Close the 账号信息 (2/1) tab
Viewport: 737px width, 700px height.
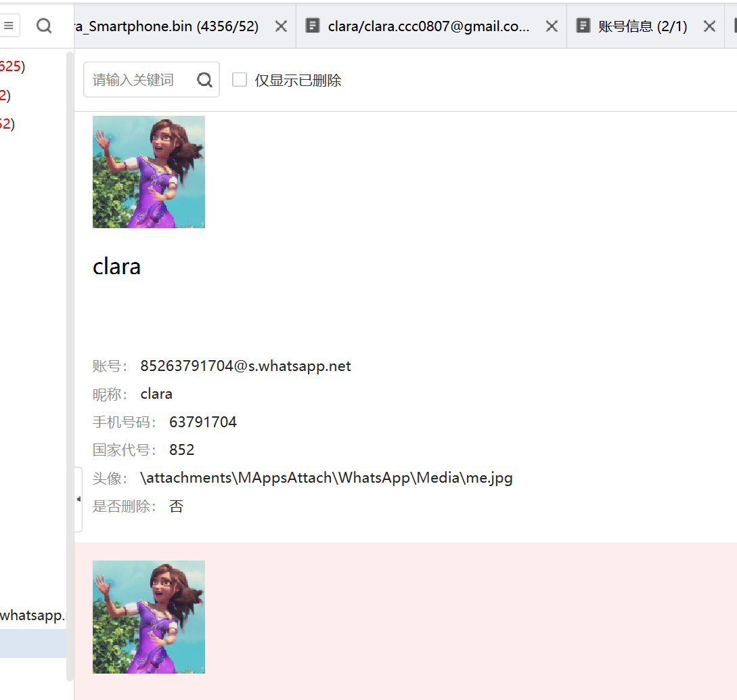710,26
